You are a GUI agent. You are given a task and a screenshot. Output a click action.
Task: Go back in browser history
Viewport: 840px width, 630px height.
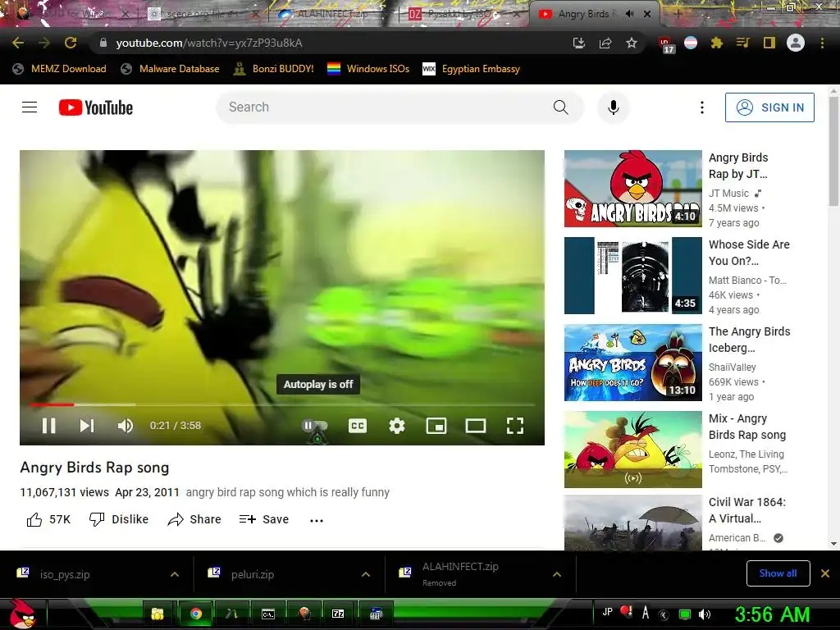(18, 43)
